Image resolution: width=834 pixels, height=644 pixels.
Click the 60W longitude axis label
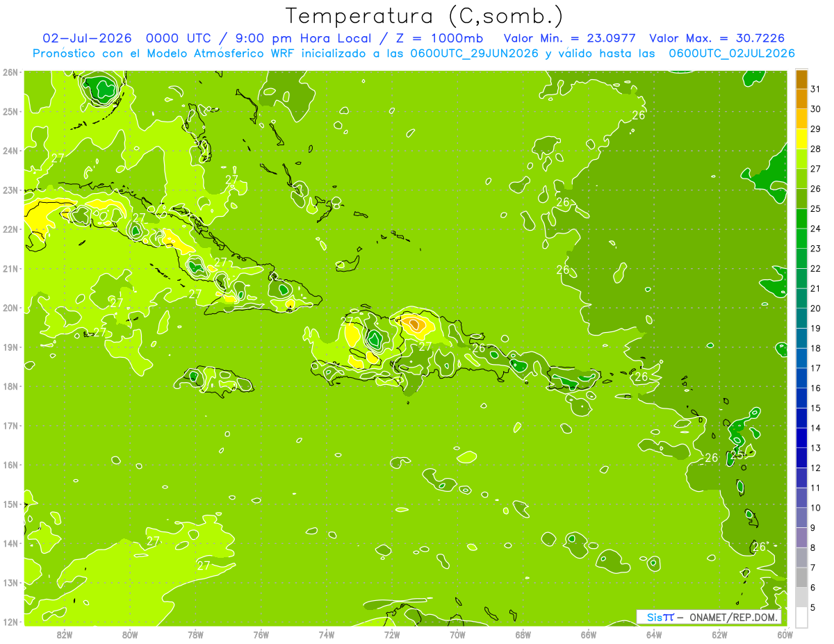(785, 634)
